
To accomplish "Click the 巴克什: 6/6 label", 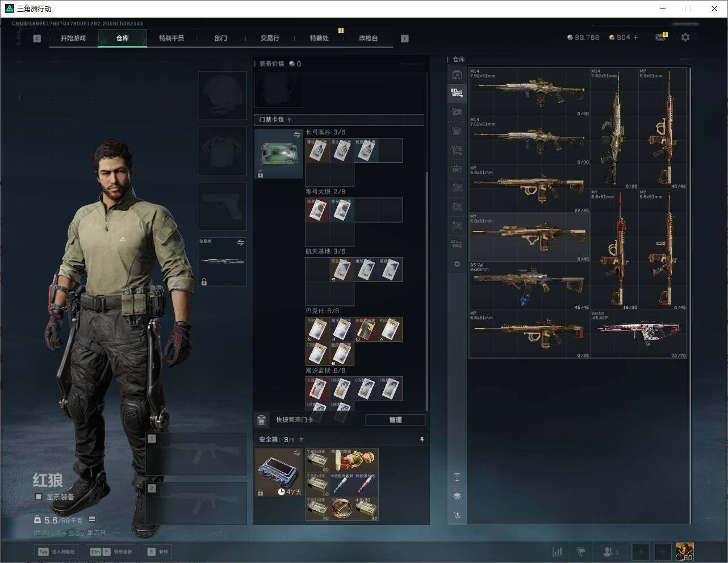I will coord(322,311).
